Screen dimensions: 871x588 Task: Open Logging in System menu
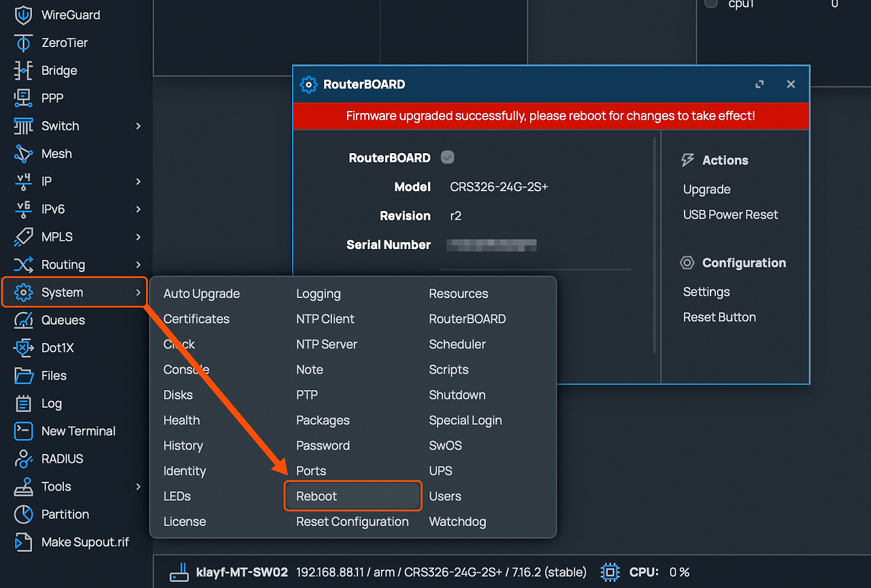coord(318,294)
